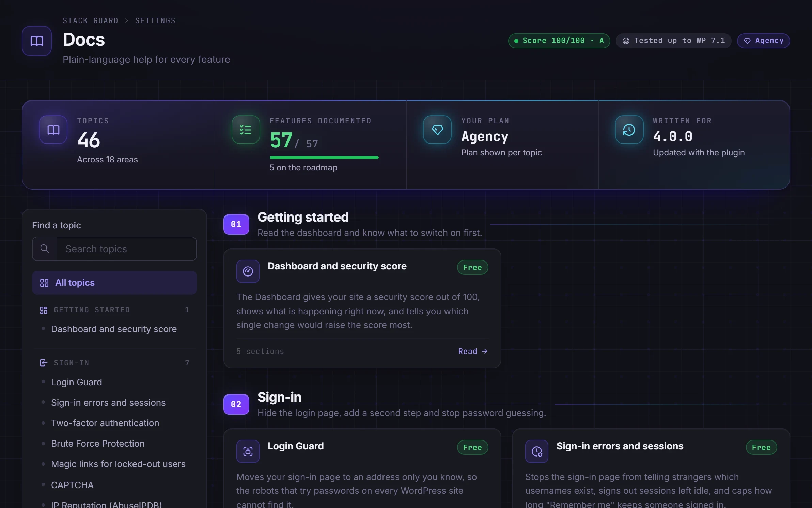Image resolution: width=812 pixels, height=508 pixels.
Task: Open Sign-in errors and sessions sidebar topic
Action: tap(108, 403)
